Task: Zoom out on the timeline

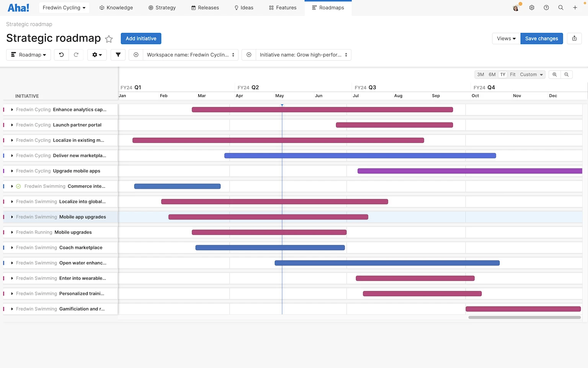Action: [x=567, y=74]
